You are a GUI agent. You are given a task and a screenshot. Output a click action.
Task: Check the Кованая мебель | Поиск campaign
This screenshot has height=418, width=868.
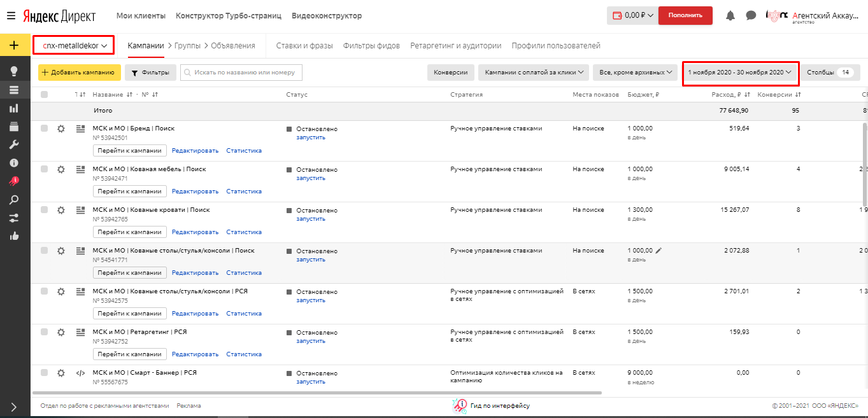[44, 169]
